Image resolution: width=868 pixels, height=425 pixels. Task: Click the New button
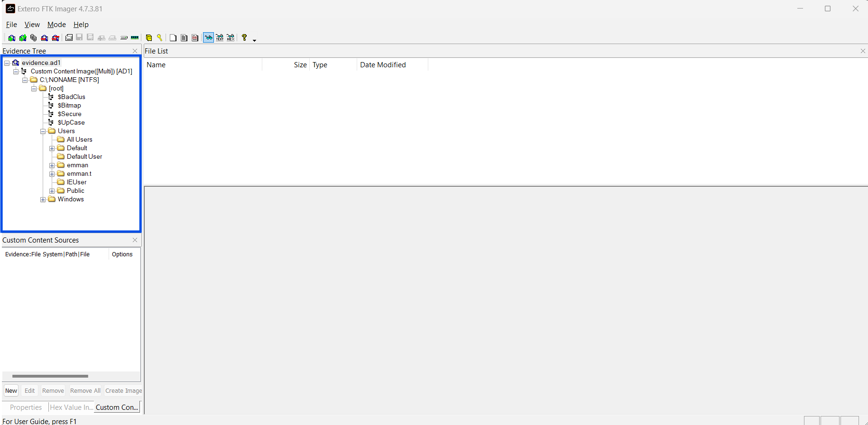point(11,391)
